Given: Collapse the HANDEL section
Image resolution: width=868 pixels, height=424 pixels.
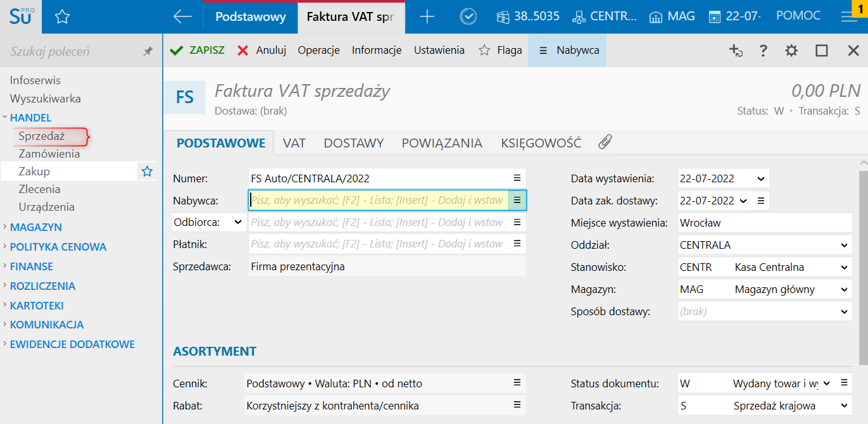Looking at the screenshot, I should (x=4, y=117).
